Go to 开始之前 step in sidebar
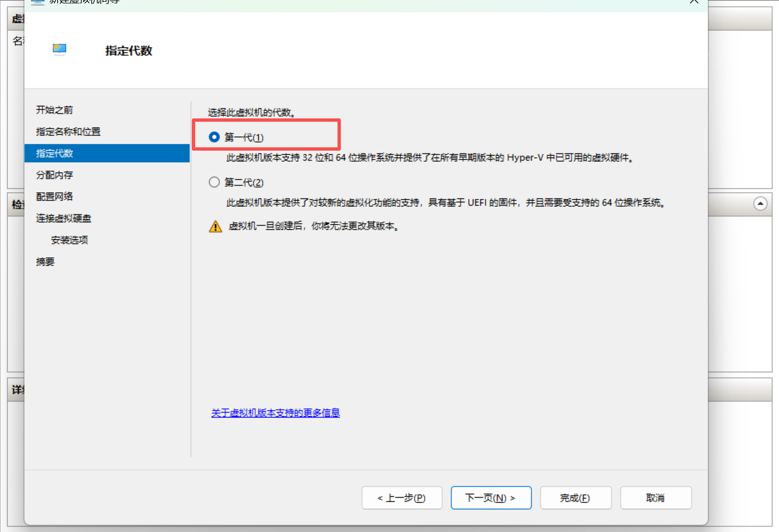Image resolution: width=779 pixels, height=532 pixels. coord(54,110)
